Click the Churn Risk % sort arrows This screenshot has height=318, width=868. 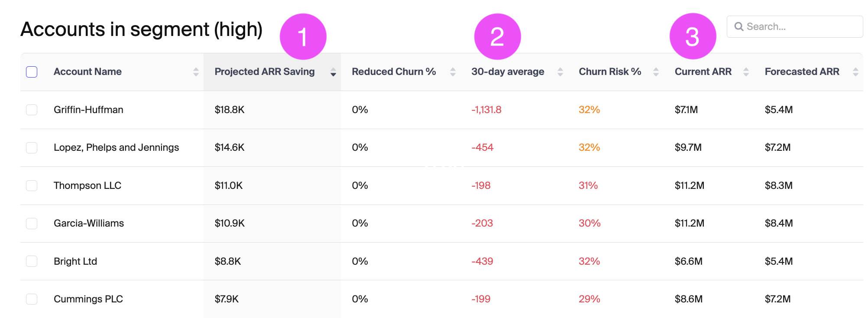[x=656, y=72]
